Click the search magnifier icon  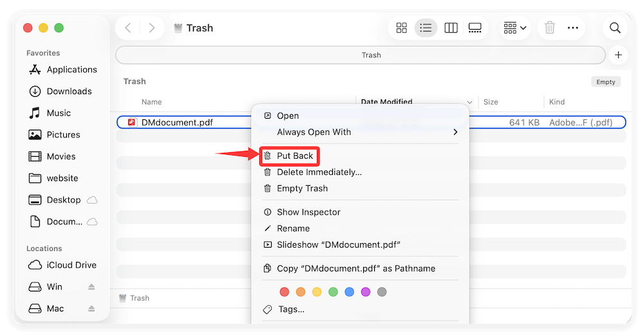click(615, 28)
